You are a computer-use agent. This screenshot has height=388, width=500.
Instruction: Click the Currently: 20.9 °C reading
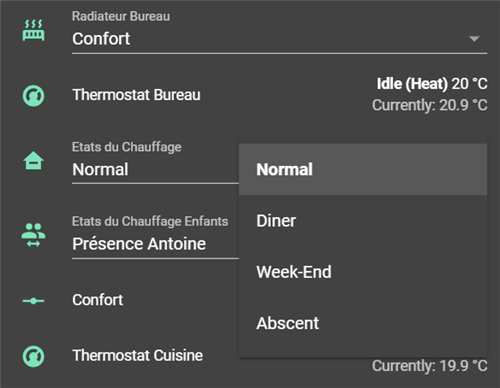click(430, 105)
